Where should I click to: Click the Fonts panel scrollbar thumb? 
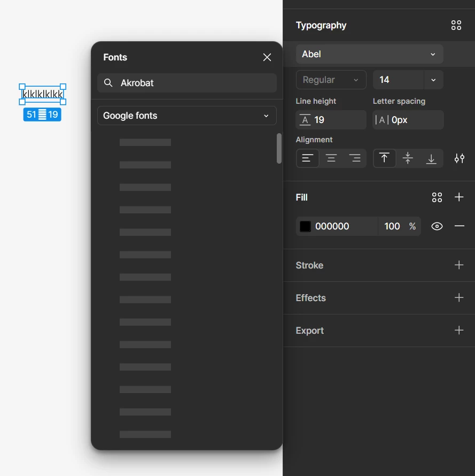pyautogui.click(x=279, y=149)
